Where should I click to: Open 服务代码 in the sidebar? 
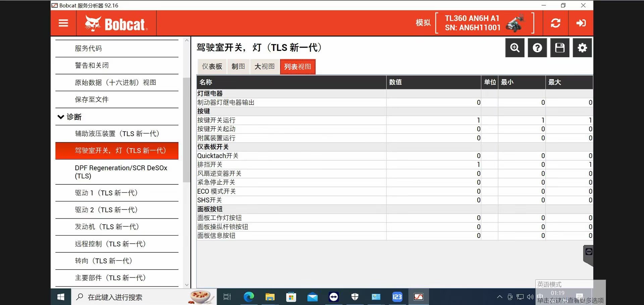(x=88, y=48)
